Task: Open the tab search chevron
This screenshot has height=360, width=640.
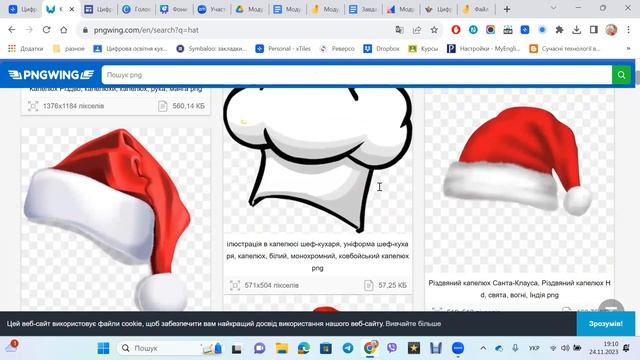Action: coord(553,8)
